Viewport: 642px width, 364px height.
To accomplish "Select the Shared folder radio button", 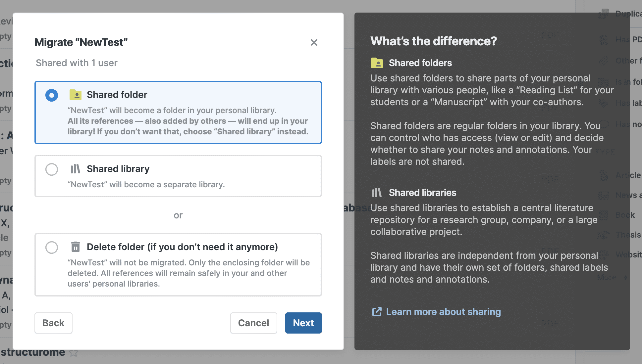I will coord(52,95).
